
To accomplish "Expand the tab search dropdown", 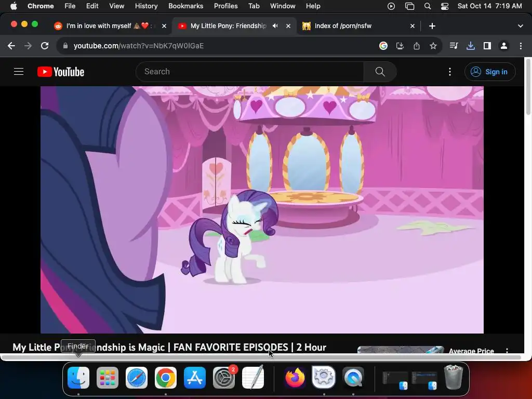I will click(x=521, y=26).
